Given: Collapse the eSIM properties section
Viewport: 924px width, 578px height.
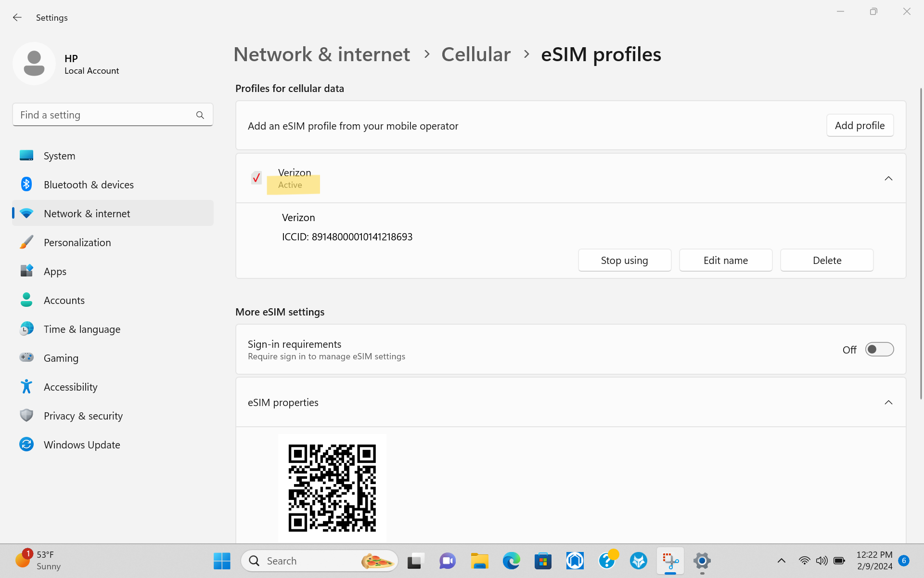Looking at the screenshot, I should tap(888, 402).
